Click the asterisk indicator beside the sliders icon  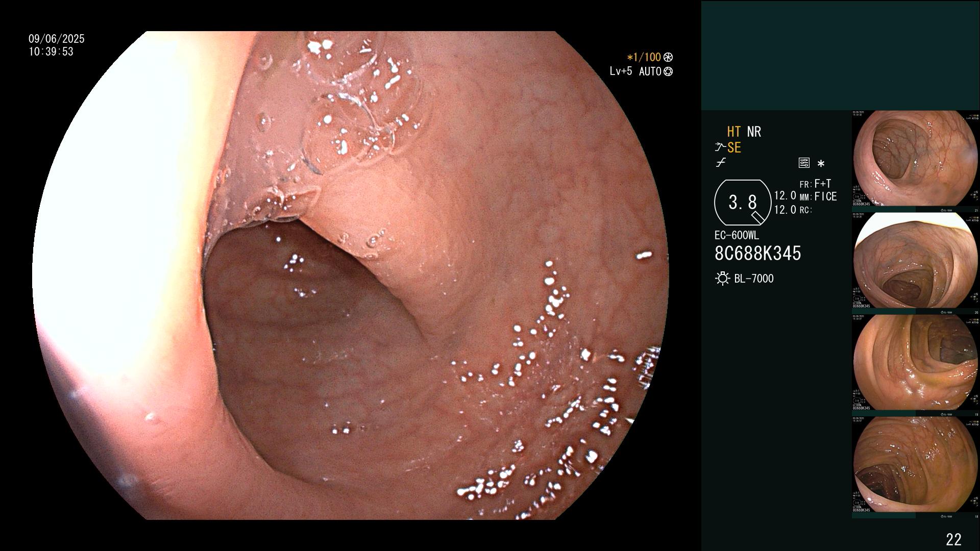tap(821, 164)
